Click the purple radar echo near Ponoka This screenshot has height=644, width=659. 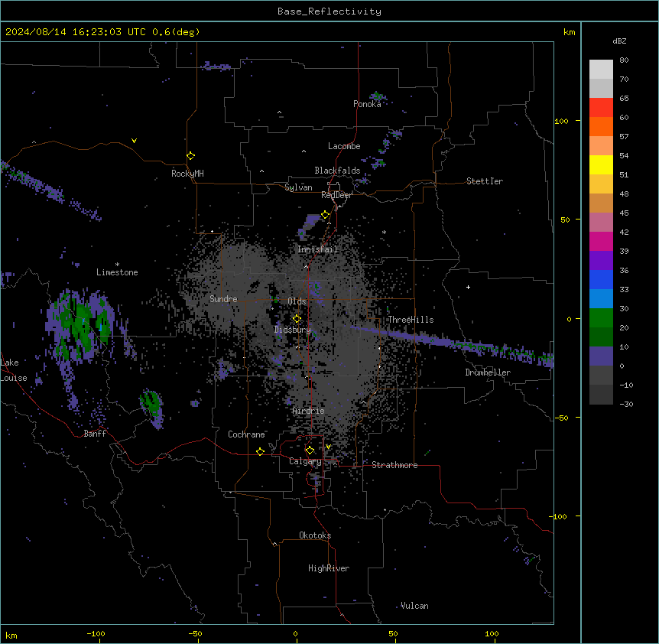tap(378, 96)
